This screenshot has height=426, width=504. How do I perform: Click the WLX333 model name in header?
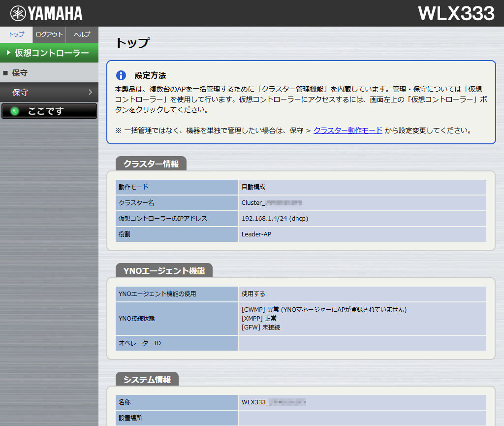[456, 13]
